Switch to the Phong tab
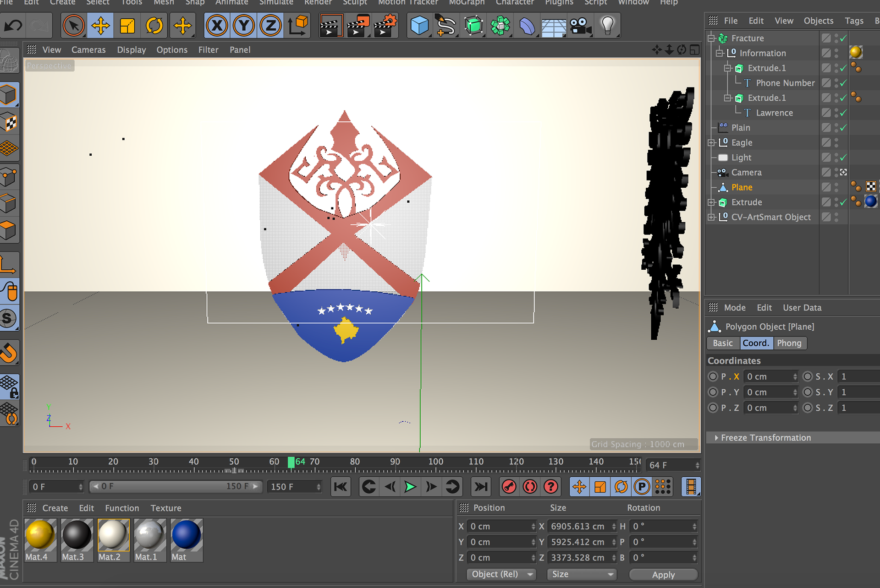880x588 pixels. point(789,343)
